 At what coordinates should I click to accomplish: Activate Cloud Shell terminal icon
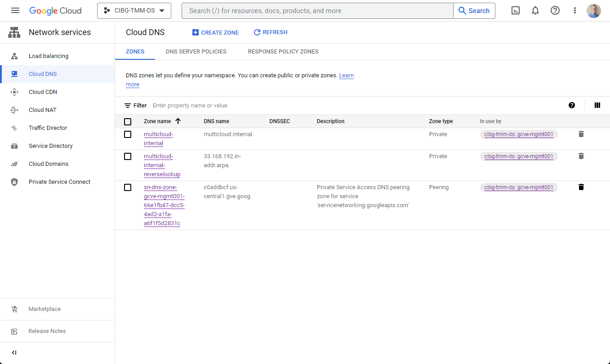(516, 10)
